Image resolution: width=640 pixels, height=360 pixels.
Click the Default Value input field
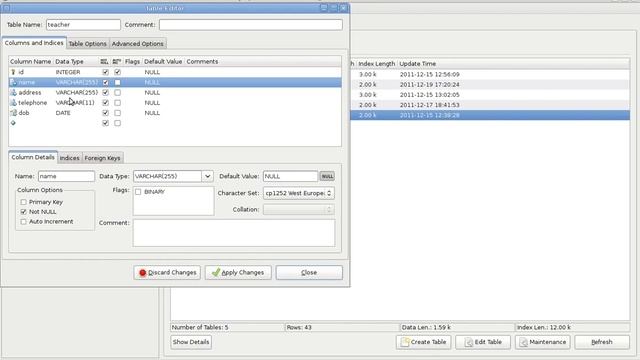[290, 176]
